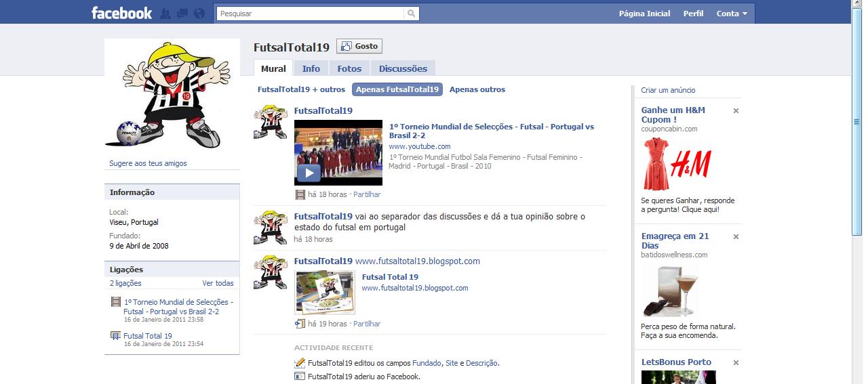The height and width of the screenshot is (384, 868).
Task: Show FutsalTotal19 + outros posts
Action: (301, 89)
